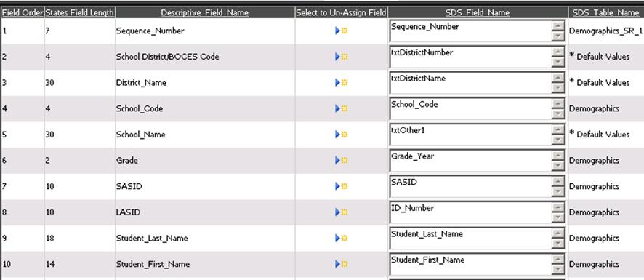Click '* Default Values' in District_Name row

tap(599, 83)
